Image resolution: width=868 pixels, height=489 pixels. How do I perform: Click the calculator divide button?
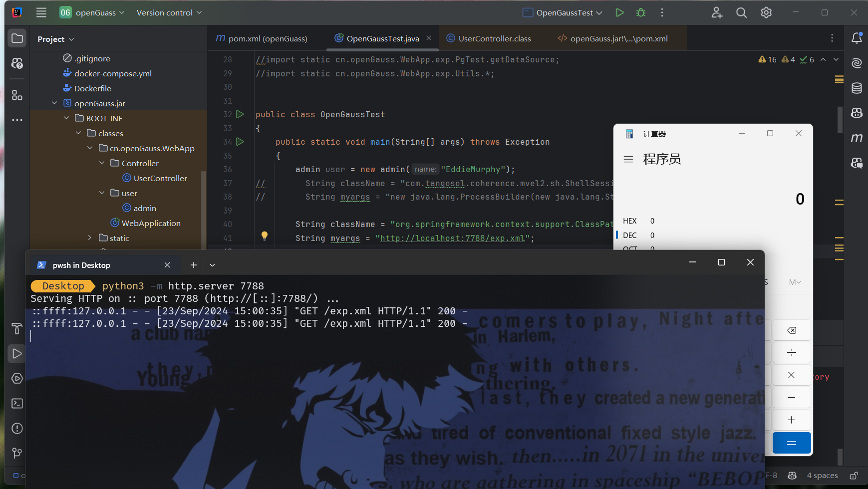(792, 353)
